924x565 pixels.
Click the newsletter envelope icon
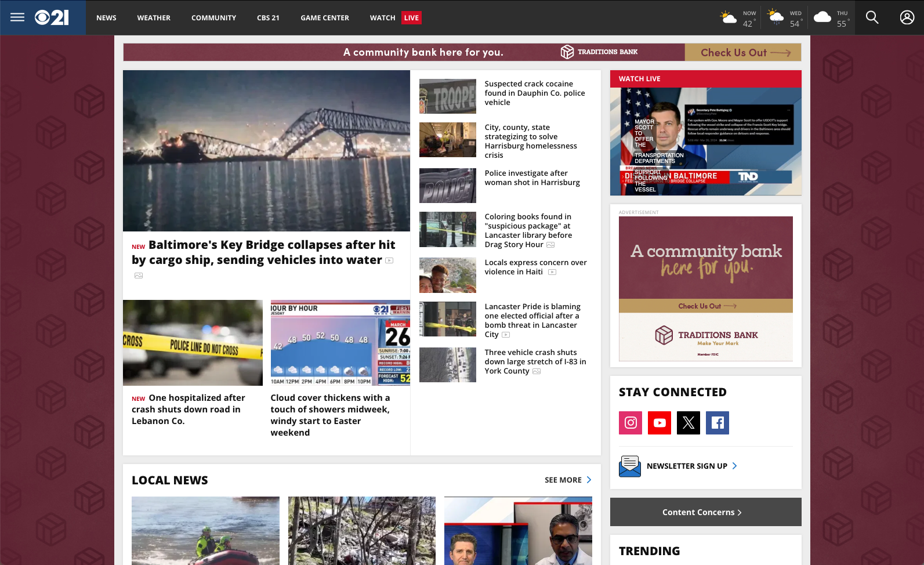[x=630, y=466]
